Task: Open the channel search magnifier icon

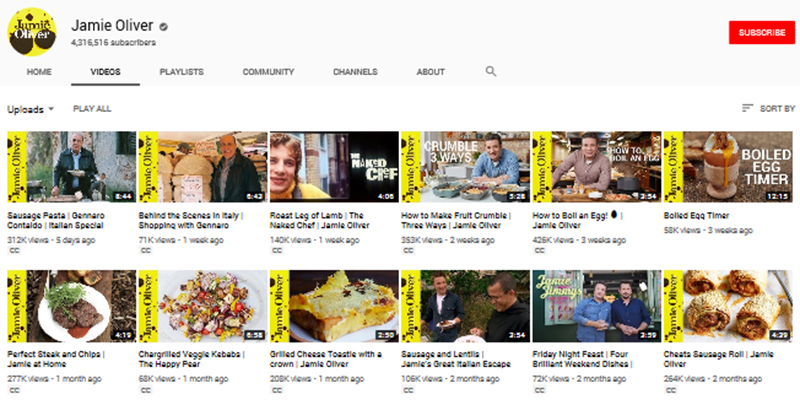Action: [491, 71]
